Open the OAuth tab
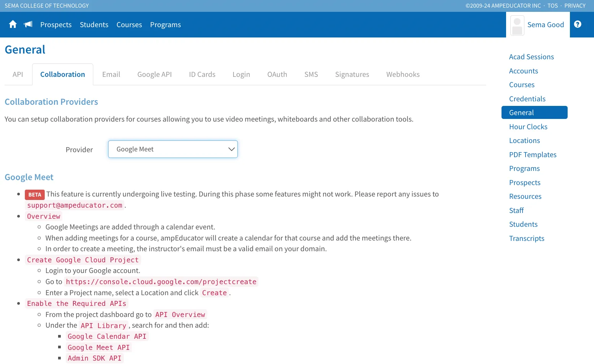The width and height of the screenshot is (594, 364). tap(277, 74)
